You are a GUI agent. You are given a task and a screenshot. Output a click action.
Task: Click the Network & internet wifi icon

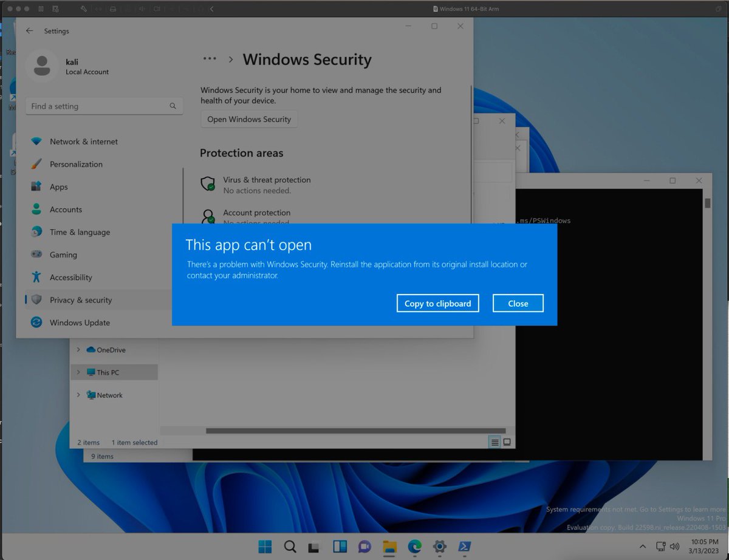click(x=36, y=142)
